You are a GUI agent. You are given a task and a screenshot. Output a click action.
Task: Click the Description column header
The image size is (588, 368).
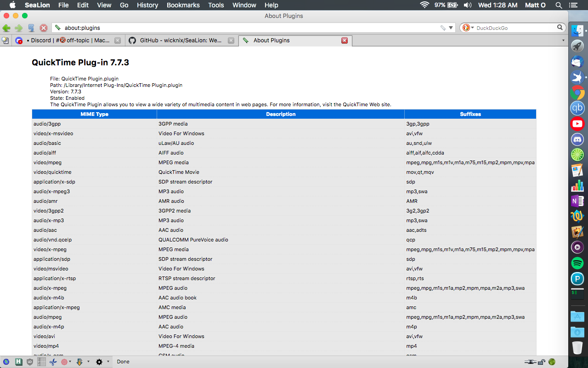pos(281,114)
